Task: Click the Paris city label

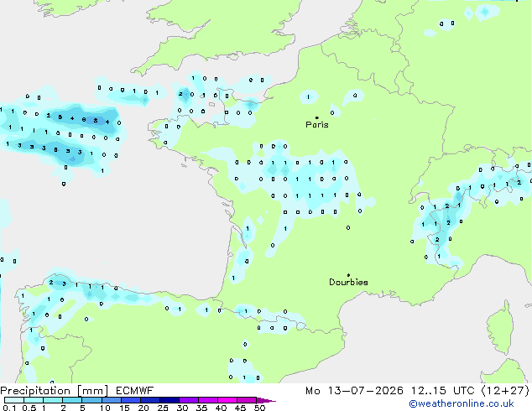Action: [x=317, y=124]
